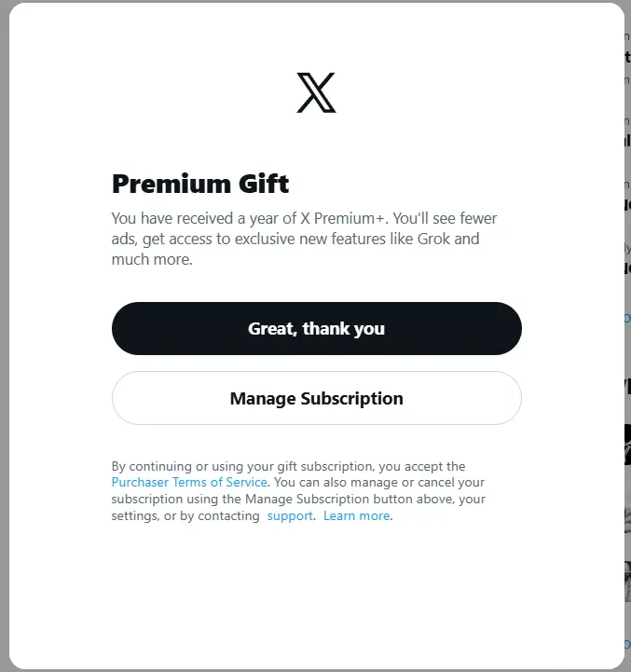Open Manage Subscription
Viewport: 631px width, 672px height.
[x=317, y=398]
